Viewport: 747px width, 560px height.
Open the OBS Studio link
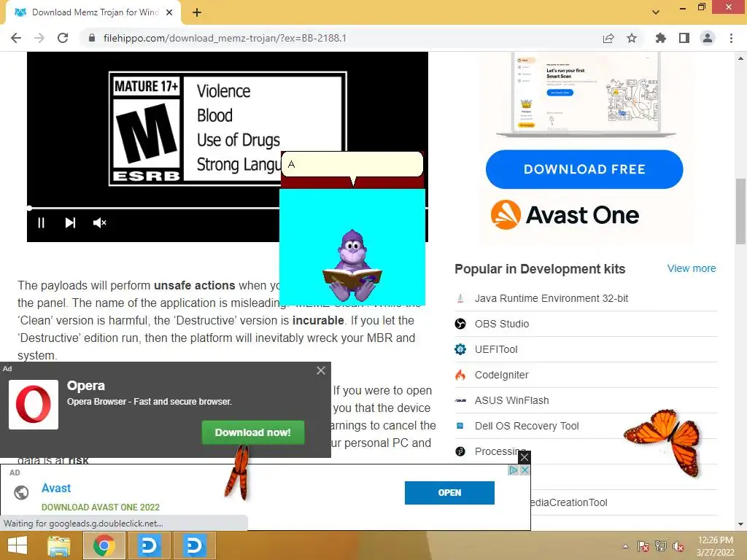click(x=502, y=324)
